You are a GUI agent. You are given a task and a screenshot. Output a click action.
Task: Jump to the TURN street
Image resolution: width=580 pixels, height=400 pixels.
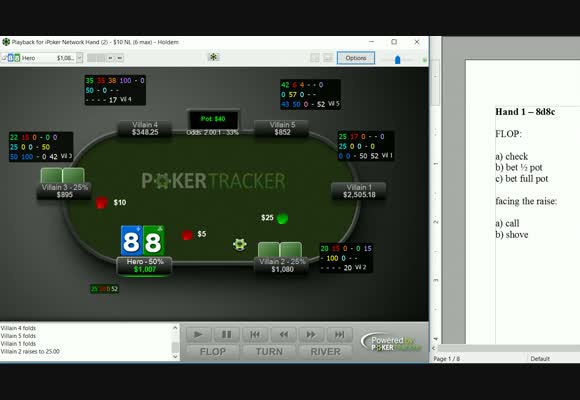click(269, 352)
